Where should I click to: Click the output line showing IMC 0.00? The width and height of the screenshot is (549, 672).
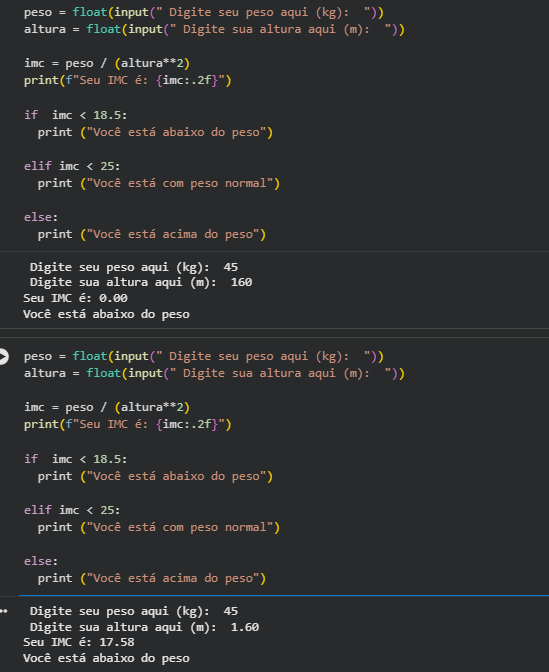(75, 298)
